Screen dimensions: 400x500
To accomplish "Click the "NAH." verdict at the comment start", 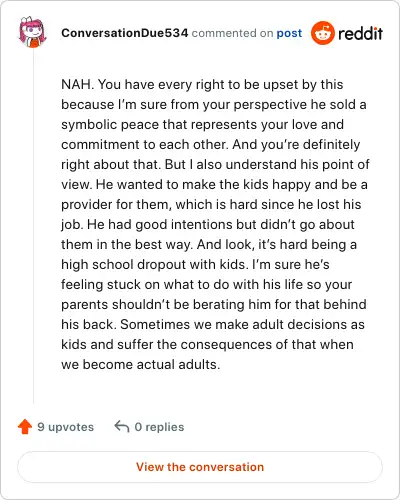I will [78, 84].
